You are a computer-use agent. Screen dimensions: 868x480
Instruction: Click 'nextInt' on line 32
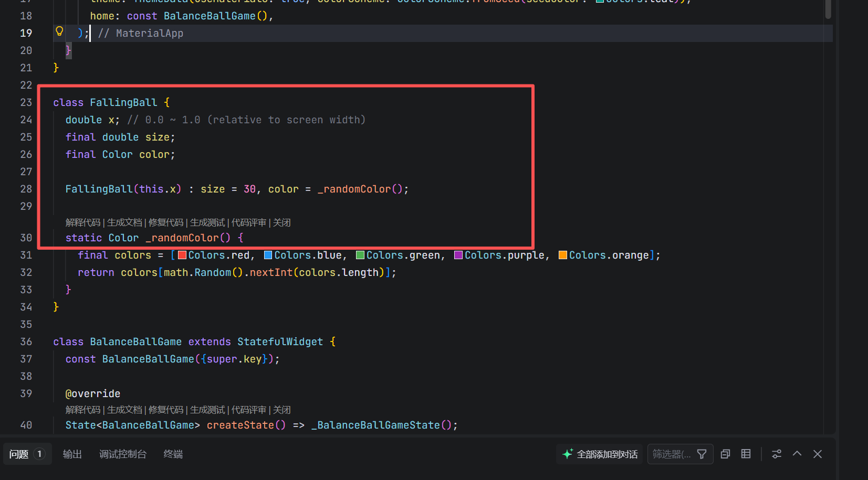coord(271,272)
